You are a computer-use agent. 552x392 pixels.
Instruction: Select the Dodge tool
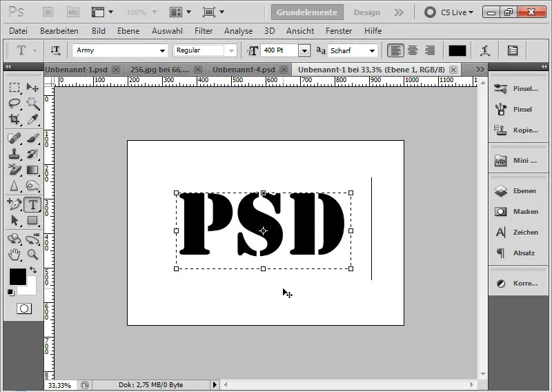pos(32,186)
